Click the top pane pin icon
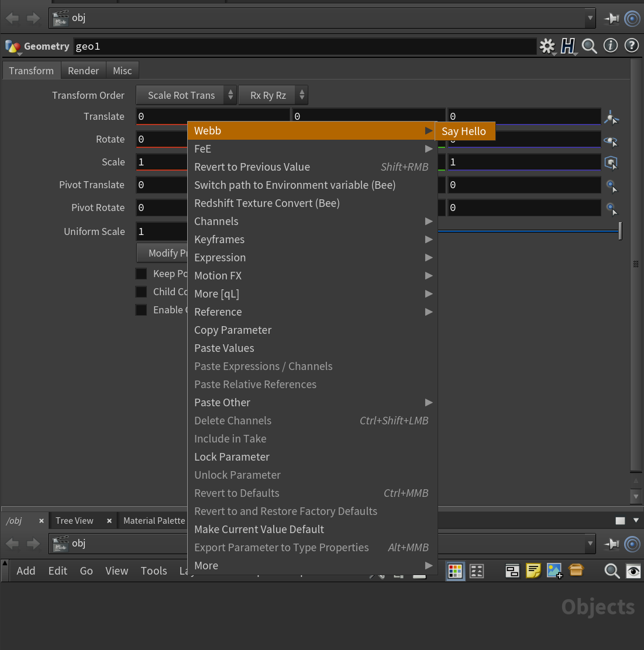This screenshot has width=644, height=650. coord(612,19)
